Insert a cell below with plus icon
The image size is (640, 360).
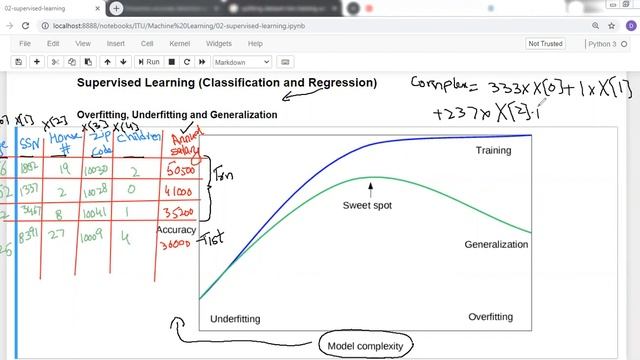(x=37, y=62)
